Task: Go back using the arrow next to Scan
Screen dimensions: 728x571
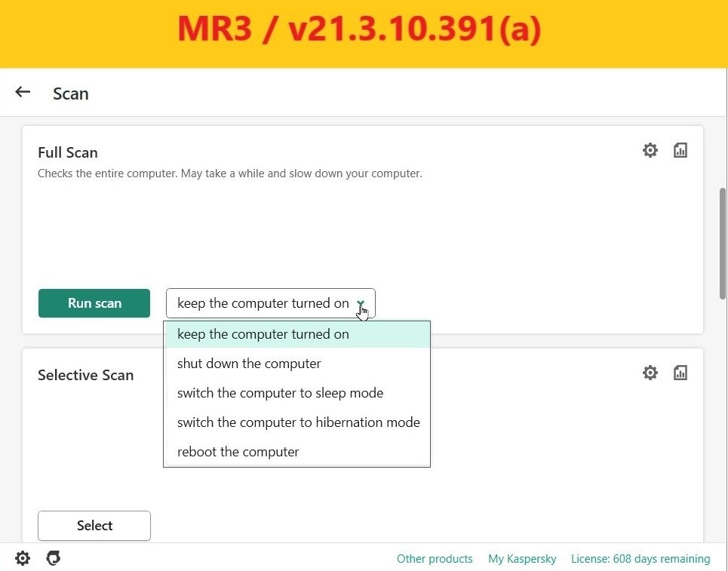Action: pyautogui.click(x=23, y=92)
